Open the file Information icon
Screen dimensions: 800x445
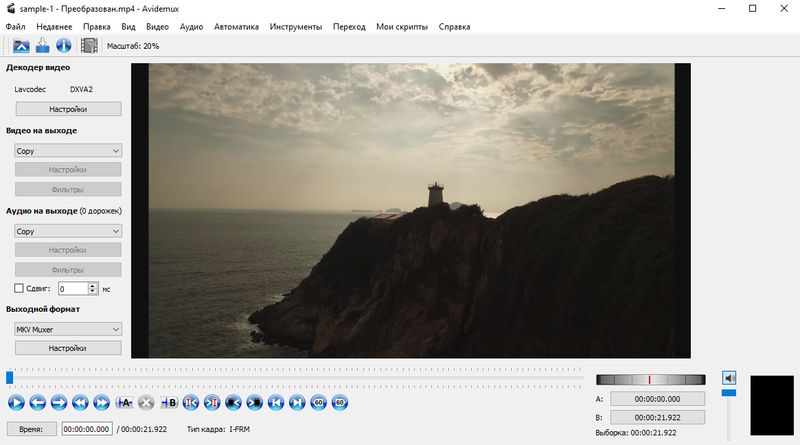[63, 46]
